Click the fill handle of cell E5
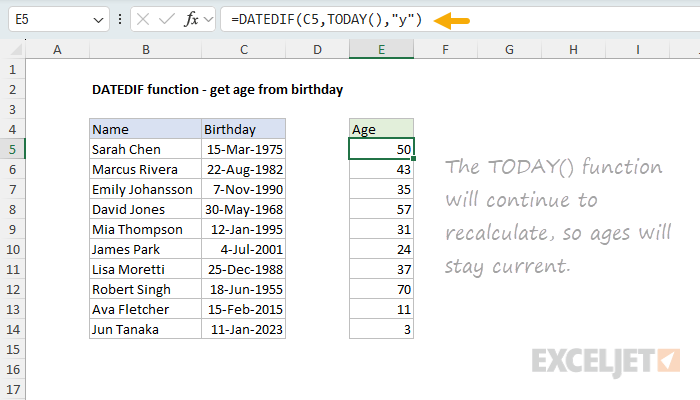Screen dimensions: 700x400 pyautogui.click(x=414, y=158)
